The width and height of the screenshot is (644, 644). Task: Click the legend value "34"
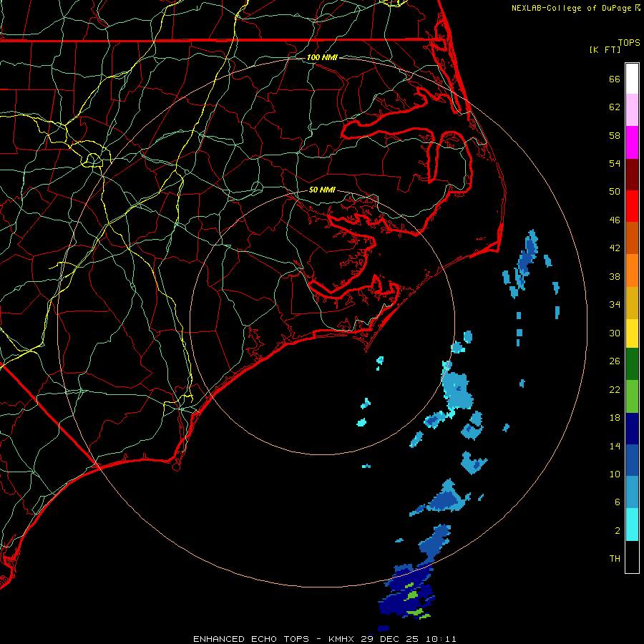tap(615, 305)
